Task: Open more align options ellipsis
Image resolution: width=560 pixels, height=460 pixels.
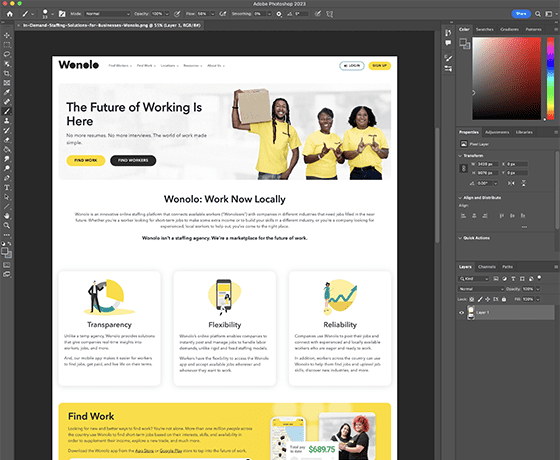Action: (x=524, y=227)
